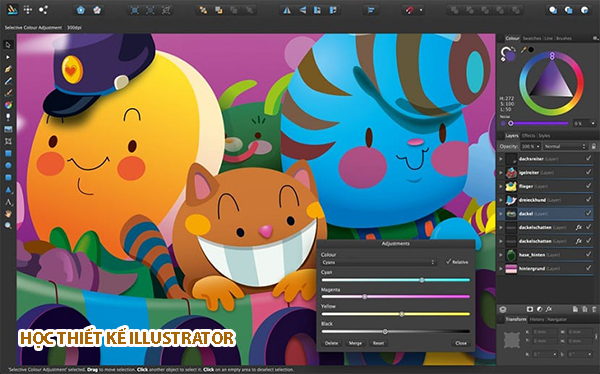Click the Flip Vertical toolbar icon
Screen dimensions: 600x374
[x=302, y=10]
